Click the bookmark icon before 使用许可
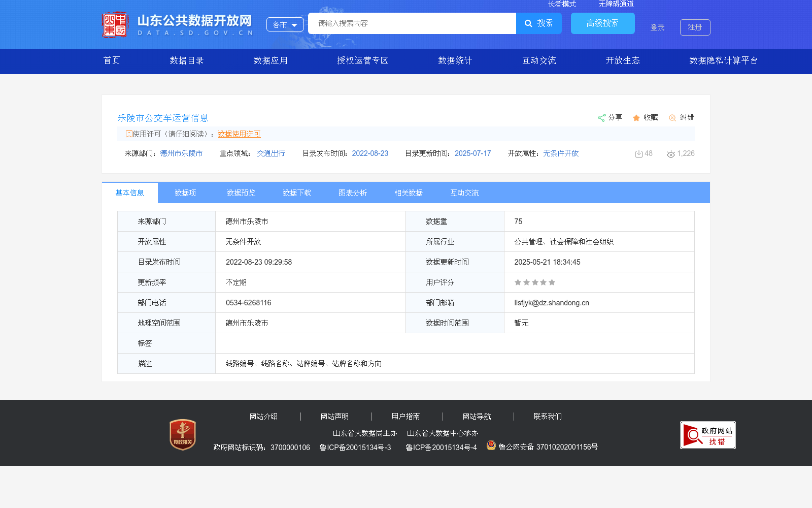 coord(129,134)
